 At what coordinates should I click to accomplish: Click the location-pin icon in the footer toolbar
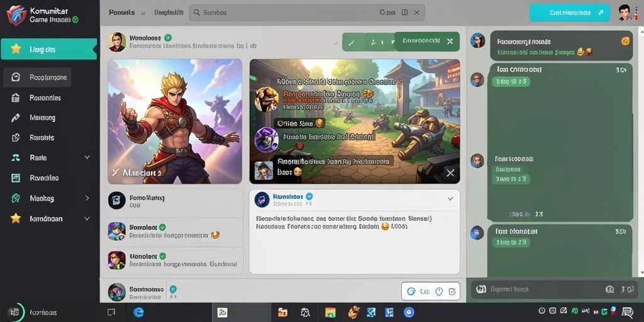(438, 292)
